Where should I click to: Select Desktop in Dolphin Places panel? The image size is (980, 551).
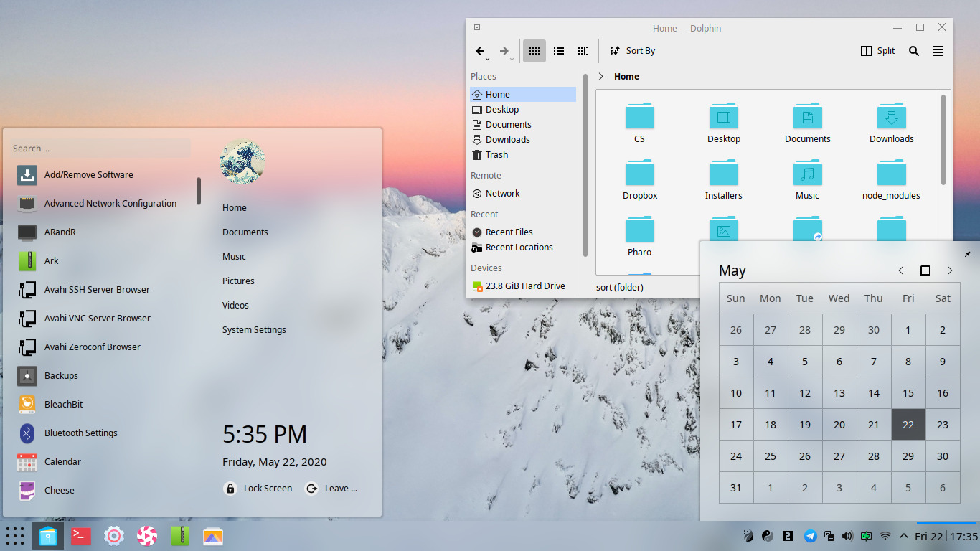(523, 109)
